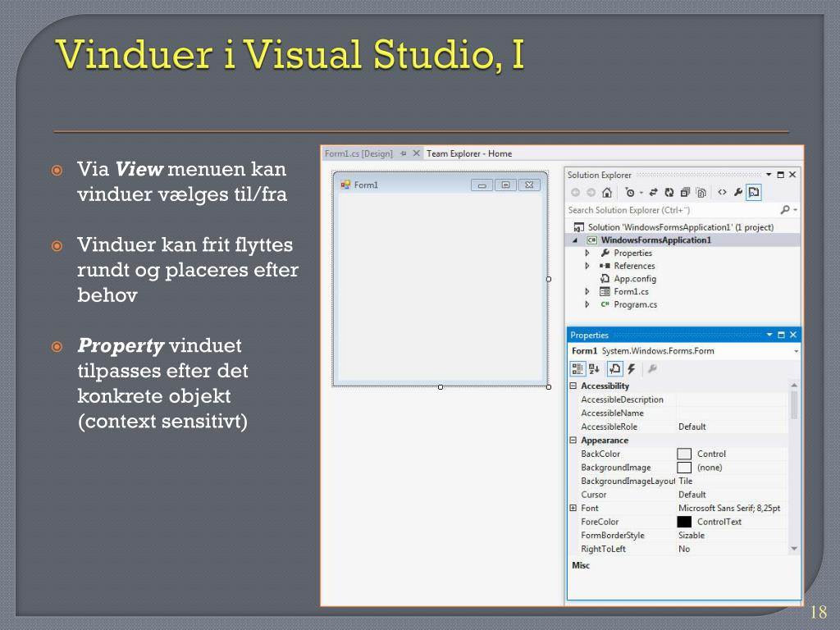Click the Form1 window icon in designer
840x630 pixels.
click(x=345, y=185)
